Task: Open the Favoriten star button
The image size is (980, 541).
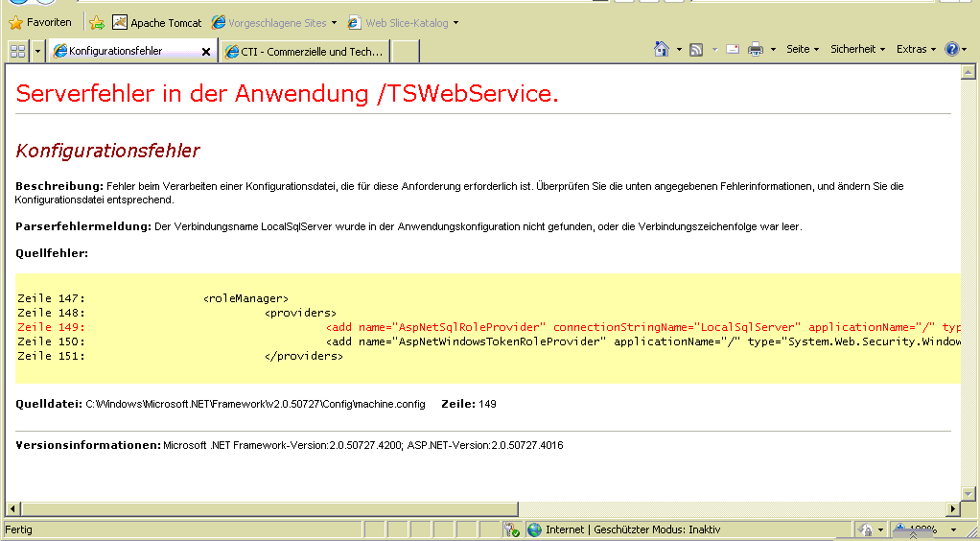Action: click(40, 22)
